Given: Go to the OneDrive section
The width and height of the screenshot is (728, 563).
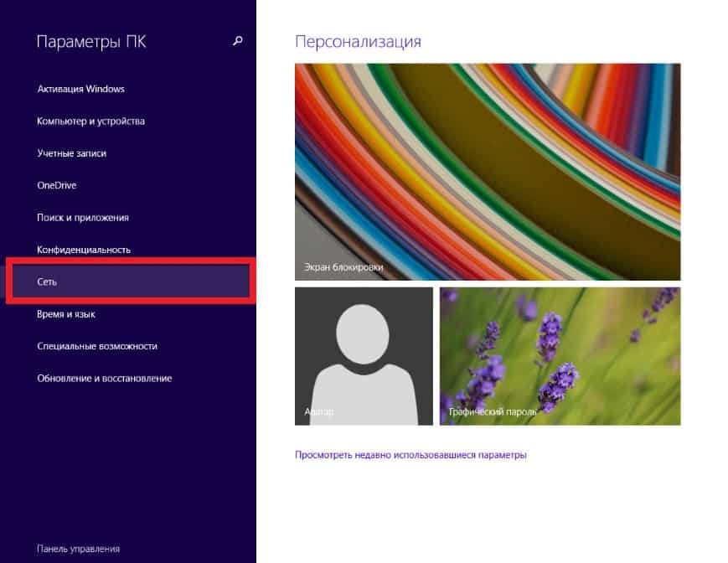Looking at the screenshot, I should [x=56, y=185].
